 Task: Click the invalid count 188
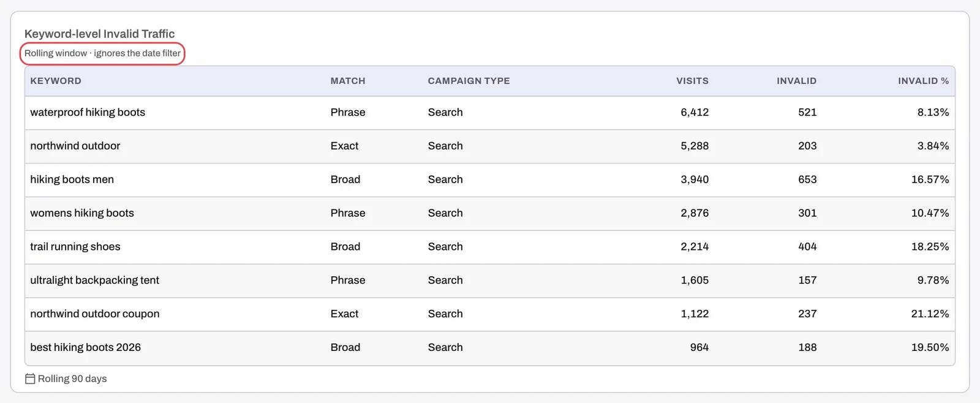point(807,347)
